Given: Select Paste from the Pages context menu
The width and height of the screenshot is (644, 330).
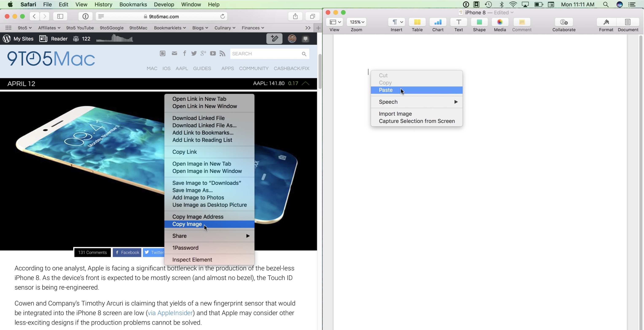Looking at the screenshot, I should pyautogui.click(x=386, y=90).
